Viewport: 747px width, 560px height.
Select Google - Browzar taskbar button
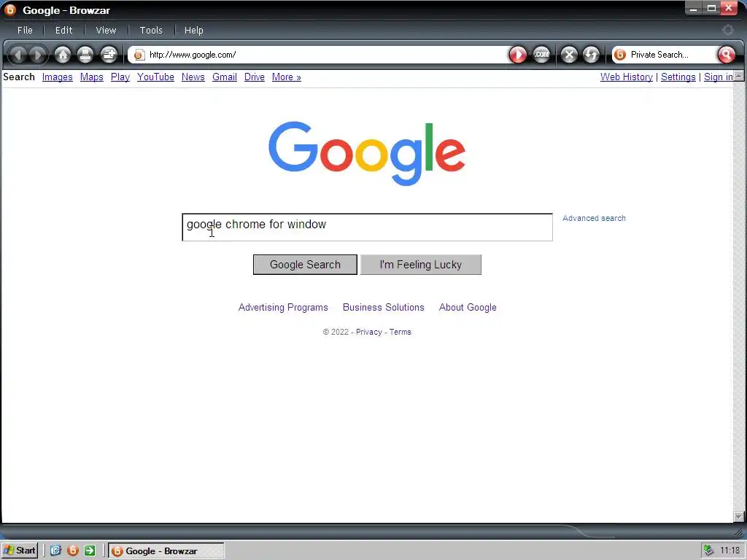tap(166, 551)
